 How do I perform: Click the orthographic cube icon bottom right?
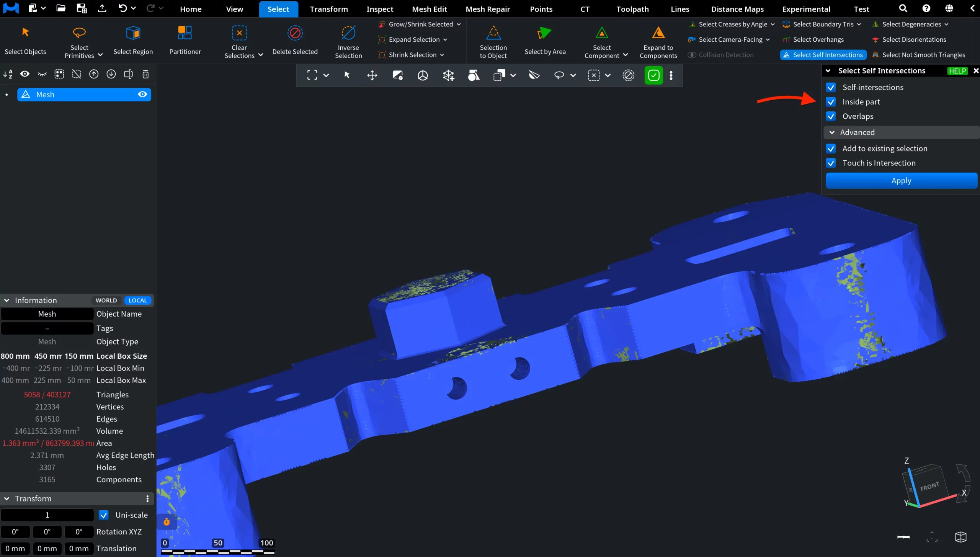[961, 537]
